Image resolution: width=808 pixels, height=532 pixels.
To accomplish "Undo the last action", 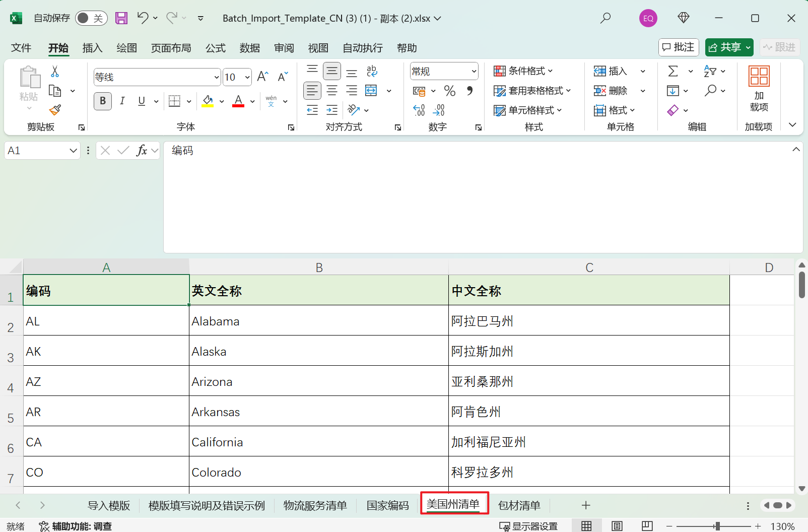I will (x=143, y=18).
